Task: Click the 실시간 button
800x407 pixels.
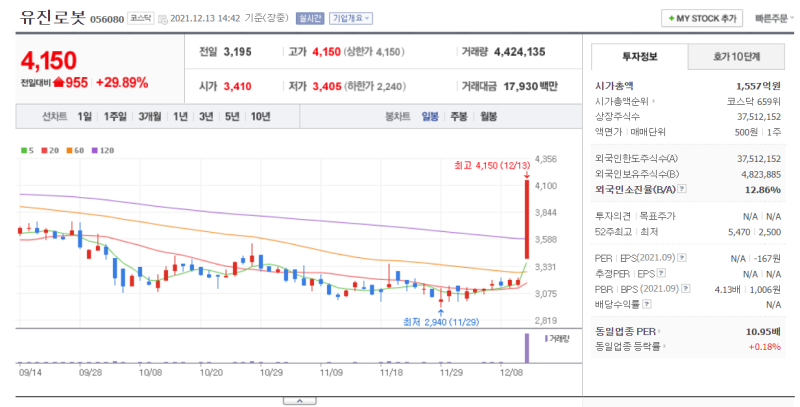Action: click(x=309, y=18)
